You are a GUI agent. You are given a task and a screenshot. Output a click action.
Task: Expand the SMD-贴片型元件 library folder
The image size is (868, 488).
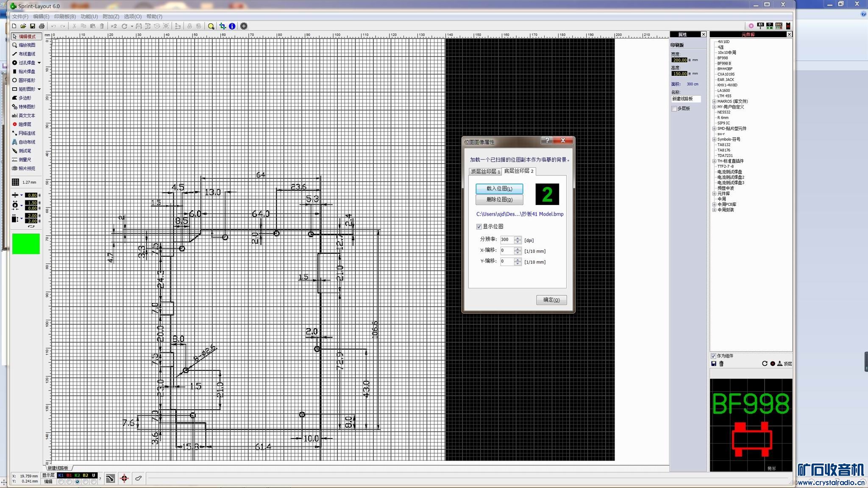[x=714, y=128]
